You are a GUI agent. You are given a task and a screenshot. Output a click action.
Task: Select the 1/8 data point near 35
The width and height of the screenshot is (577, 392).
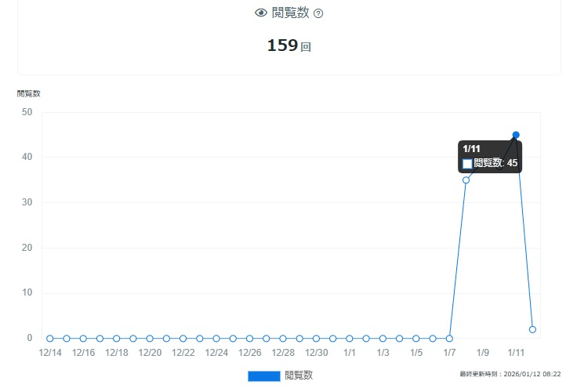(x=466, y=180)
